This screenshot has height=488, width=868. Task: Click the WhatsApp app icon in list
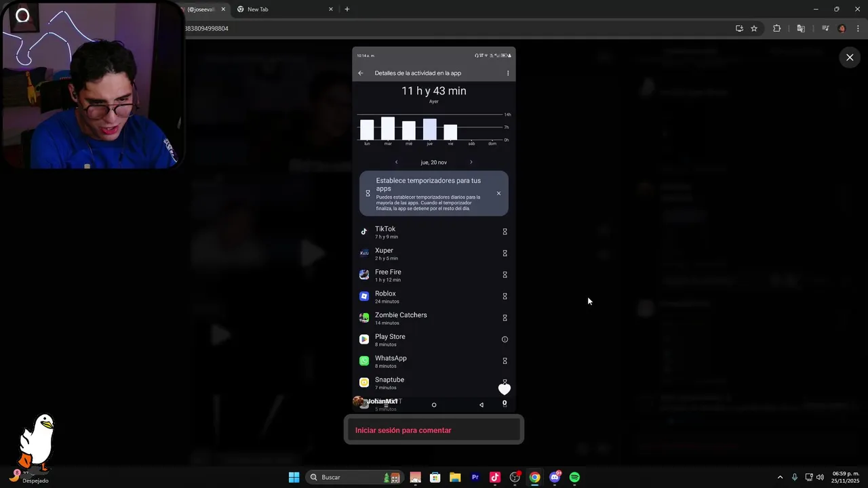click(364, 361)
